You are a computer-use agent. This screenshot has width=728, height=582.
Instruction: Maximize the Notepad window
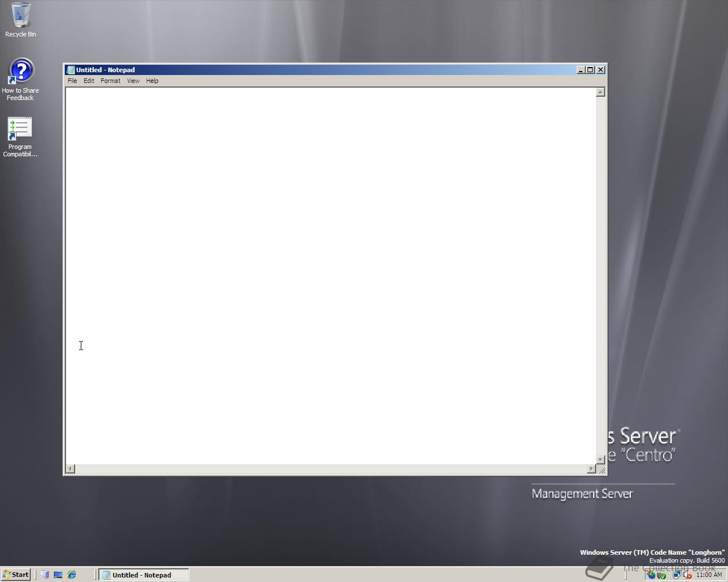point(590,70)
